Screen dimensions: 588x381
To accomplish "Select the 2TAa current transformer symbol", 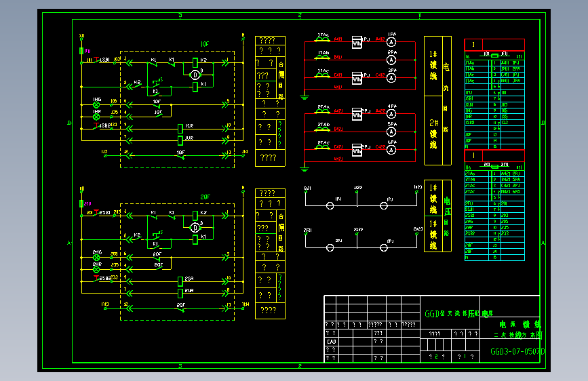I will coord(322,111).
